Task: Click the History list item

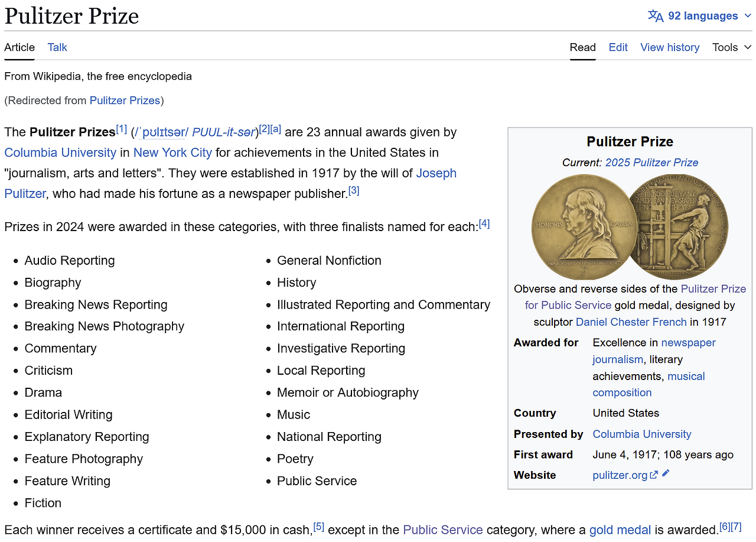Action: tap(296, 283)
